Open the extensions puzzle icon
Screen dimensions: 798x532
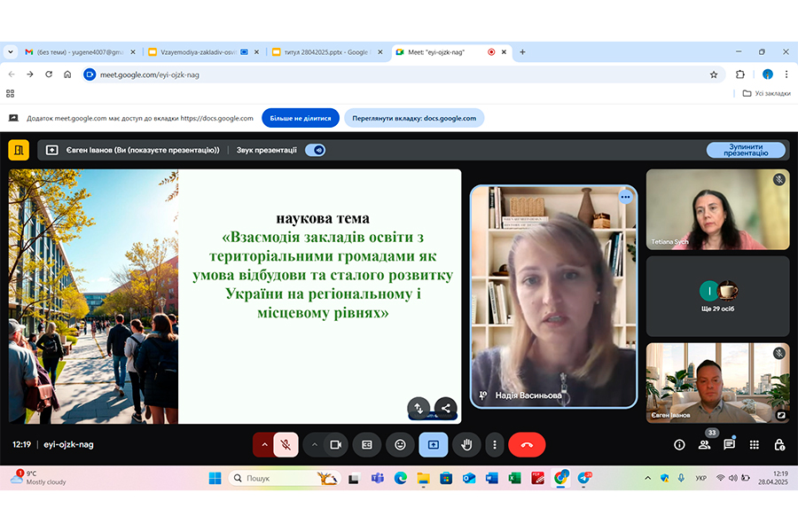[740, 74]
